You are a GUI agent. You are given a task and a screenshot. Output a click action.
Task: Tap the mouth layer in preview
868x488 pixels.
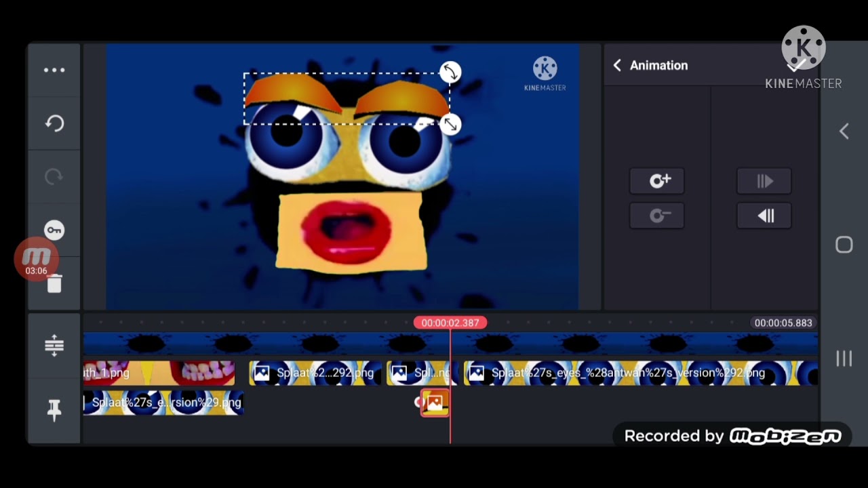tap(351, 231)
